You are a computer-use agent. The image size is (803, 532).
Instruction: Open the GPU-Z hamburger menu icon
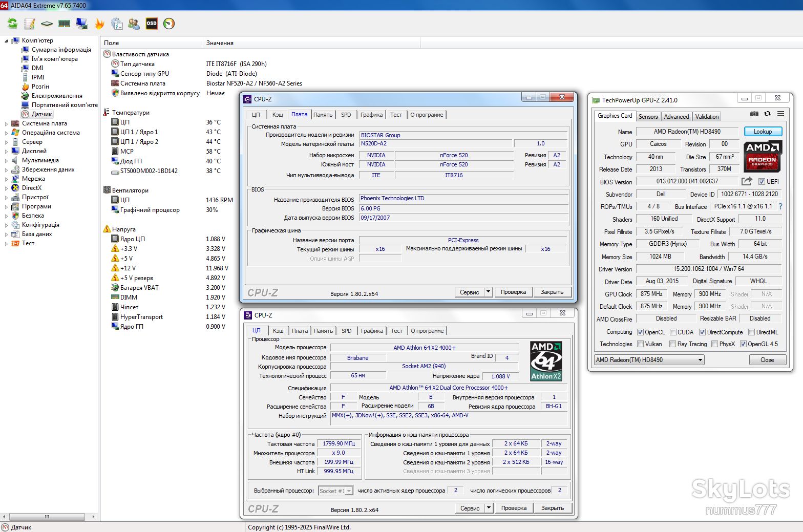point(780,114)
